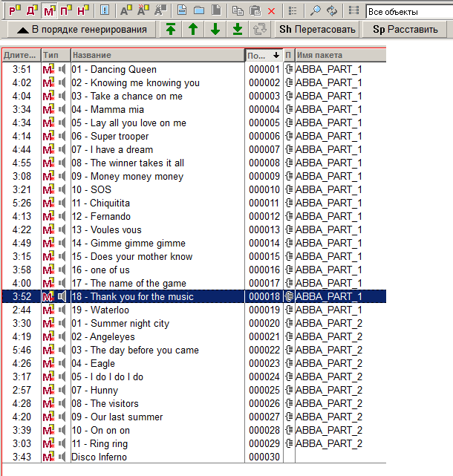Click the dotted grid icon
Image resolution: width=453 pixels, height=476 pixels.
click(x=353, y=11)
